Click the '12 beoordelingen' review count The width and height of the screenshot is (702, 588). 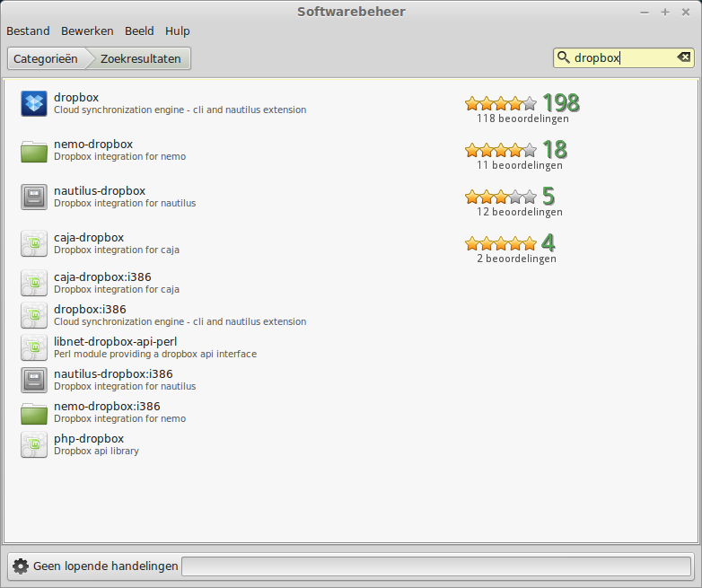click(x=520, y=212)
